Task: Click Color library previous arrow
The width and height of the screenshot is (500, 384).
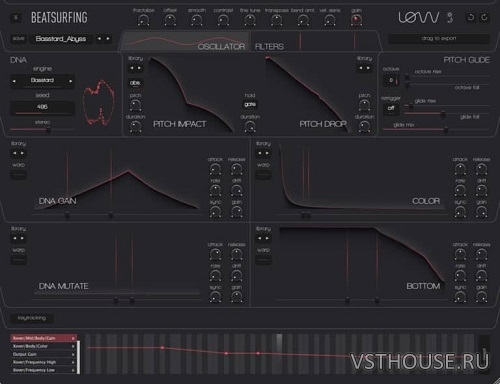Action: tap(259, 153)
